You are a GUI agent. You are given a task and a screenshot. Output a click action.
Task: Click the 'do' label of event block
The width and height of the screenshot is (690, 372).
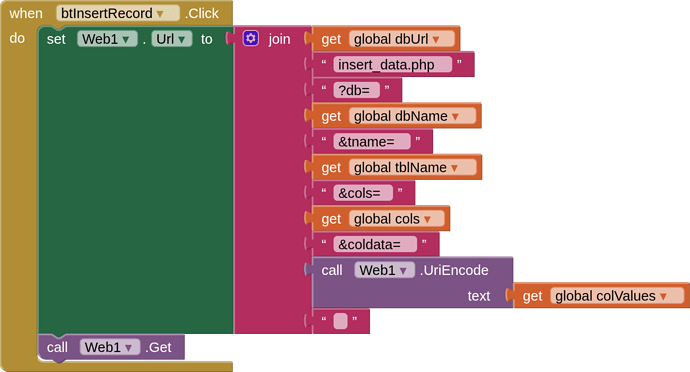[17, 38]
